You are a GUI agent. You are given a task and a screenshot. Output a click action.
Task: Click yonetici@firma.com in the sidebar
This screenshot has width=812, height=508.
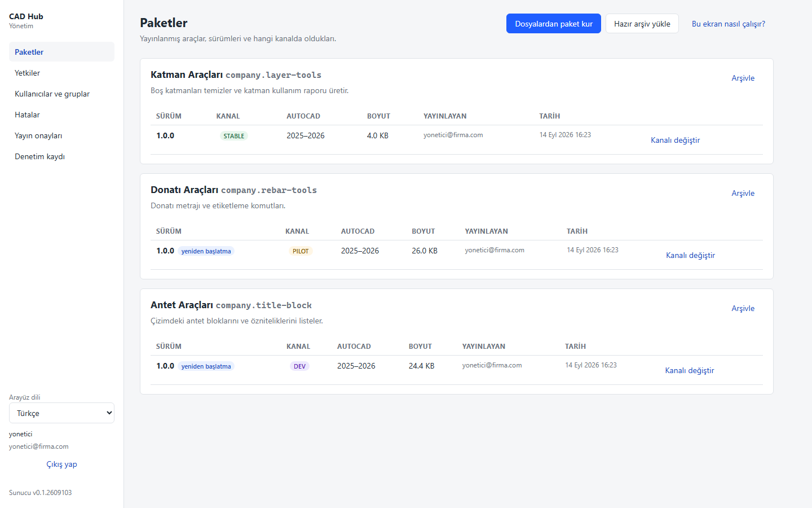[39, 446]
